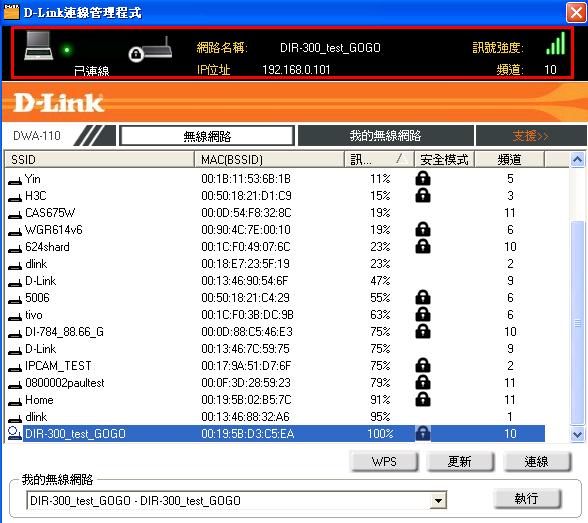The height and width of the screenshot is (523, 588).
Task: Sort list by SSID column header
Action: [x=99, y=159]
